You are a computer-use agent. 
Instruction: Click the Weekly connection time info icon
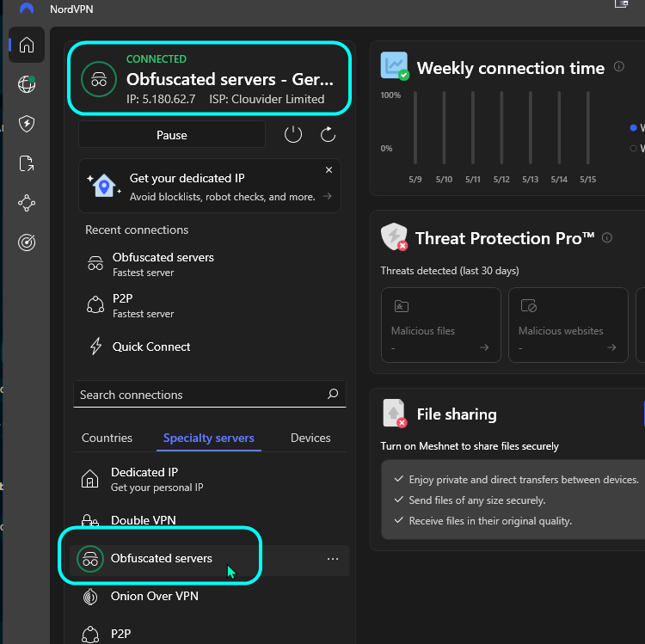click(x=618, y=66)
